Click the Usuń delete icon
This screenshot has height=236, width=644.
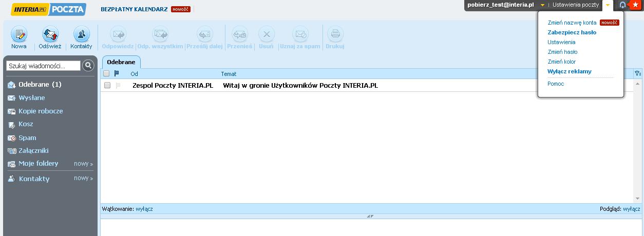pos(266,34)
